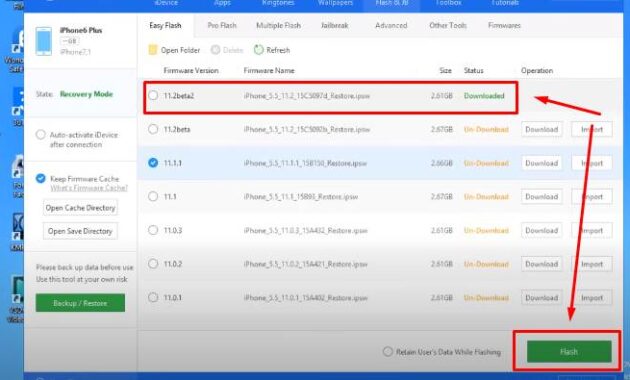
Task: Click the iPhone_5.5_11.2_15C5097d_Restore.ipsw filename
Action: 307,96
